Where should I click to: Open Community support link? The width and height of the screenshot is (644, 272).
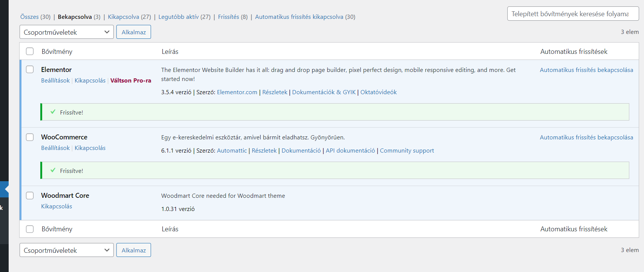point(407,150)
